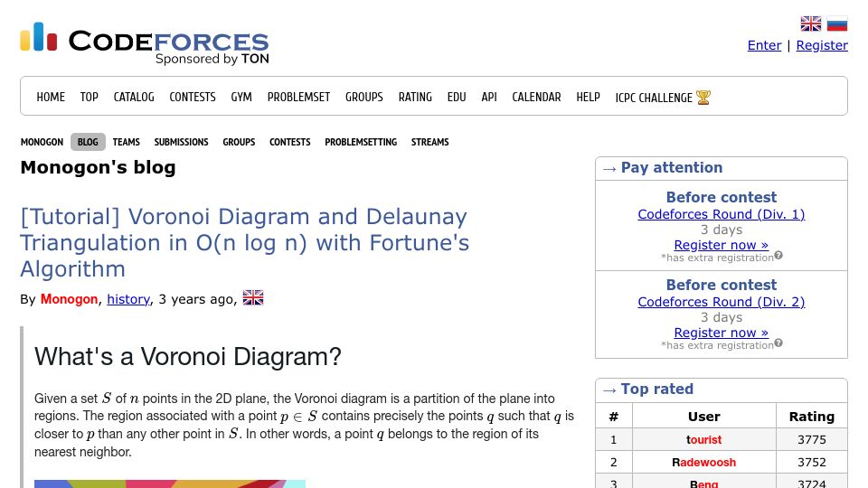Click the ICPC Challenge trophy icon
Viewport: 868px width, 488px height.
click(703, 98)
